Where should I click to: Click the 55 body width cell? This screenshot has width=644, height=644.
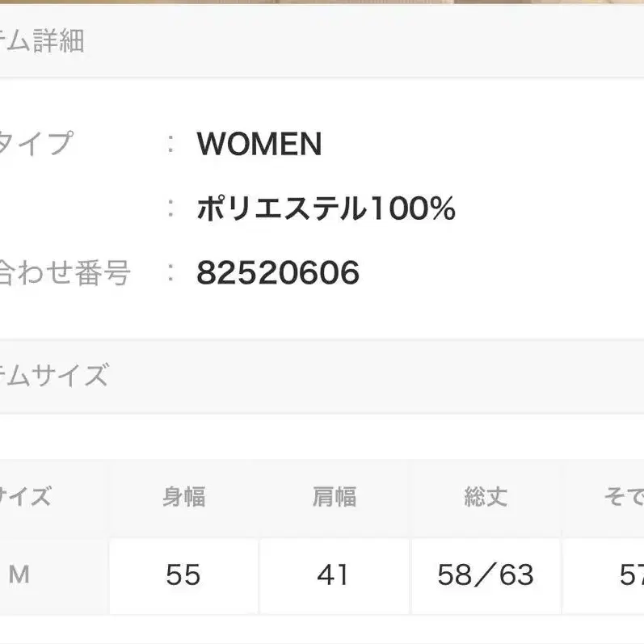point(183,575)
